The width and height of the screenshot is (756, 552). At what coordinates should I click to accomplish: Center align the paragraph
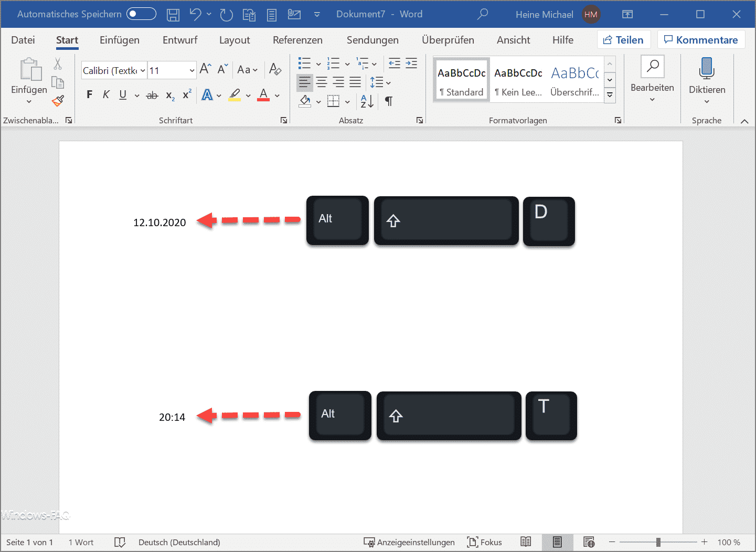pos(322,82)
